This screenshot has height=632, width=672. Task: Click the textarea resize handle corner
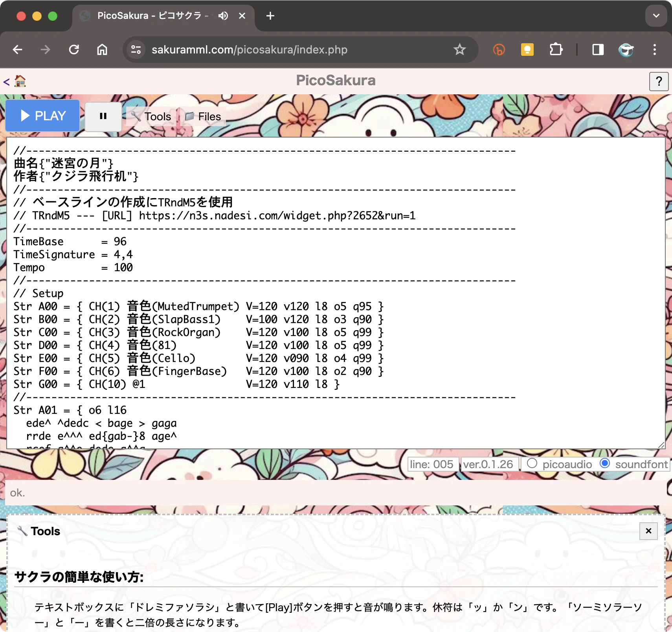(661, 445)
